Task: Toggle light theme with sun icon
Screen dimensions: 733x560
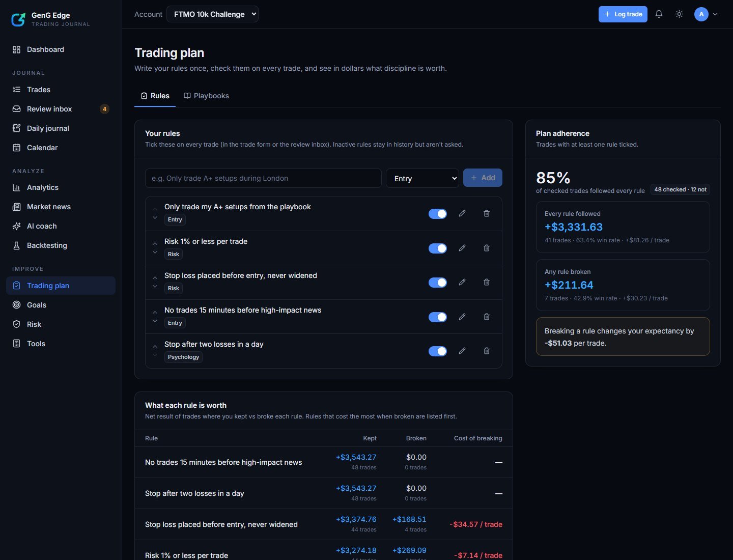Action: (x=679, y=14)
